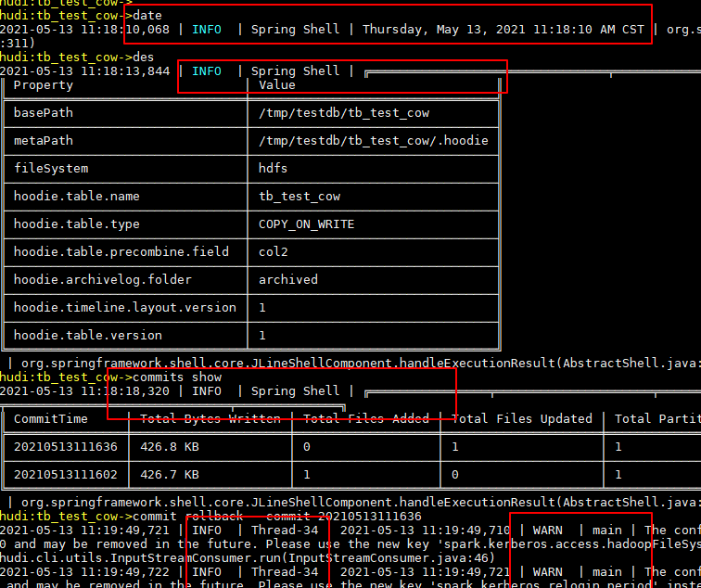Click the 'commit rollback --commit 20210513111636' command line
The height and width of the screenshot is (588, 701).
277,516
